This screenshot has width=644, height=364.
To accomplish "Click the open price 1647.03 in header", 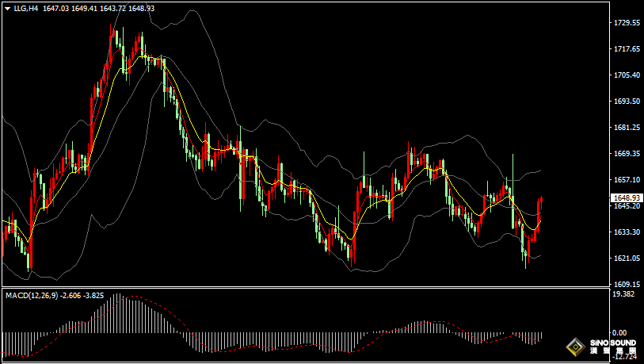I will [x=55, y=8].
